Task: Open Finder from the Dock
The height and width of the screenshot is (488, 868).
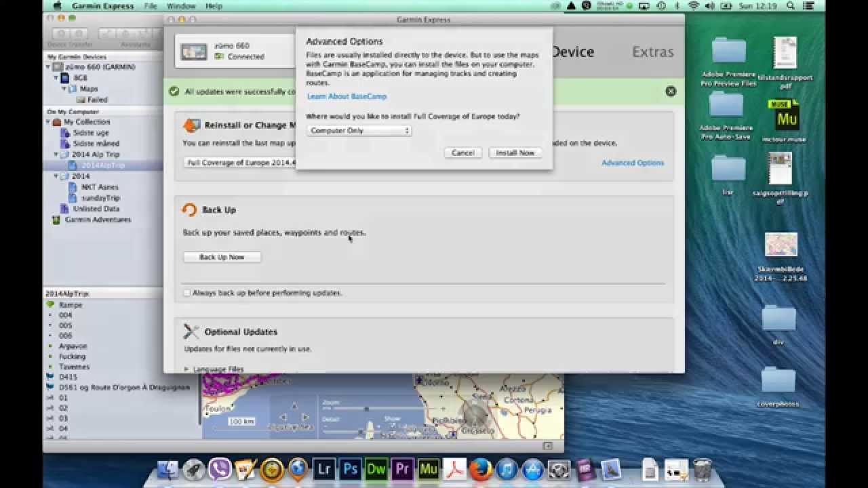Action: 167,470
